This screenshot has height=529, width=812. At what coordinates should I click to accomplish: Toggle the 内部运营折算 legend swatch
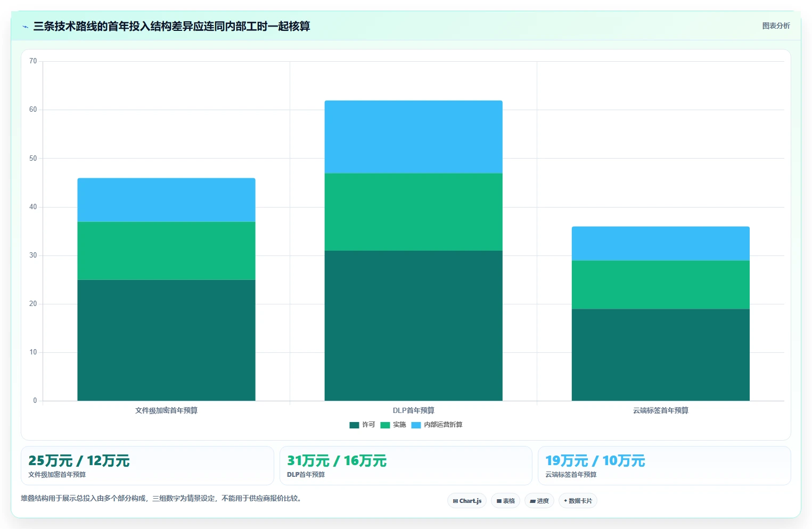tap(416, 425)
